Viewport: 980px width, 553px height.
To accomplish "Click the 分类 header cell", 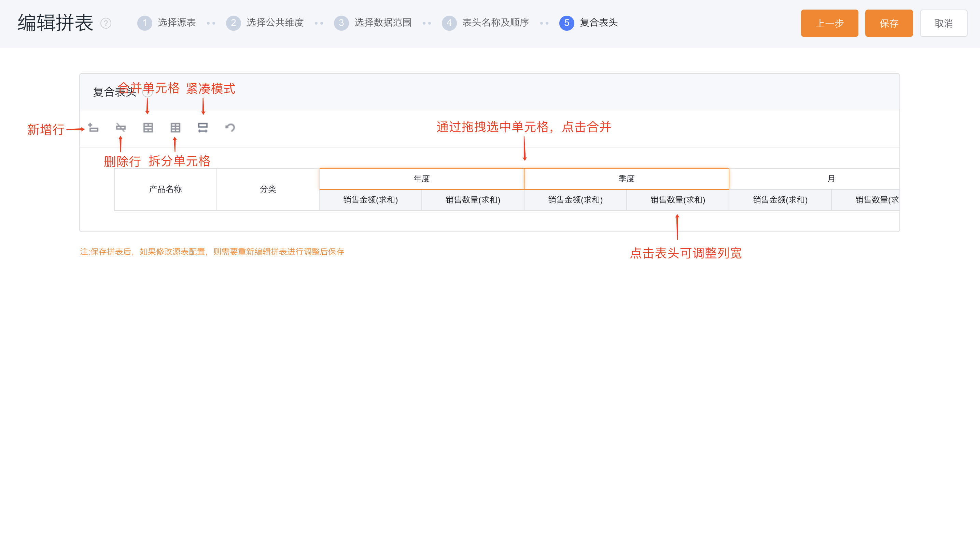I will point(268,189).
